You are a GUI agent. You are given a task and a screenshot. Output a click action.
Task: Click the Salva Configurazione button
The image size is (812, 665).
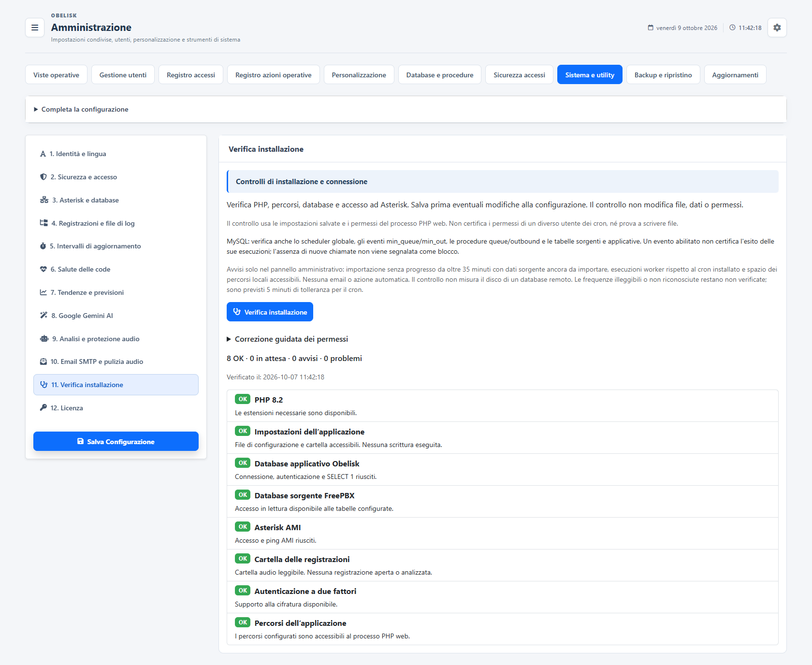116,441
